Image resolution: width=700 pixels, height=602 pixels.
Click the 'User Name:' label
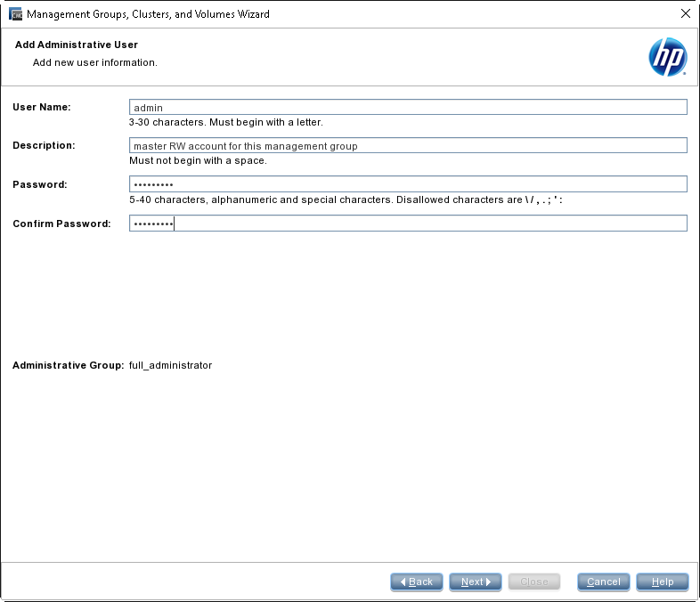pos(42,107)
